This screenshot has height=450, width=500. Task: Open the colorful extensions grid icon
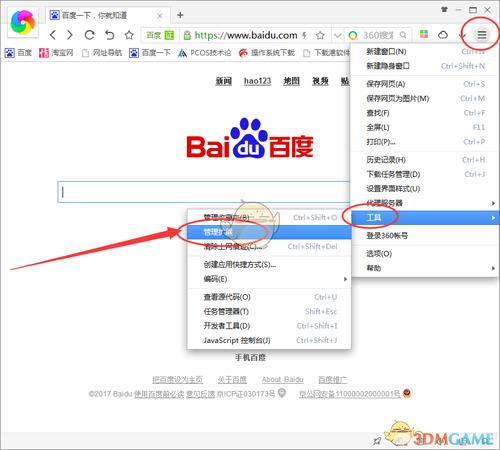click(424, 34)
